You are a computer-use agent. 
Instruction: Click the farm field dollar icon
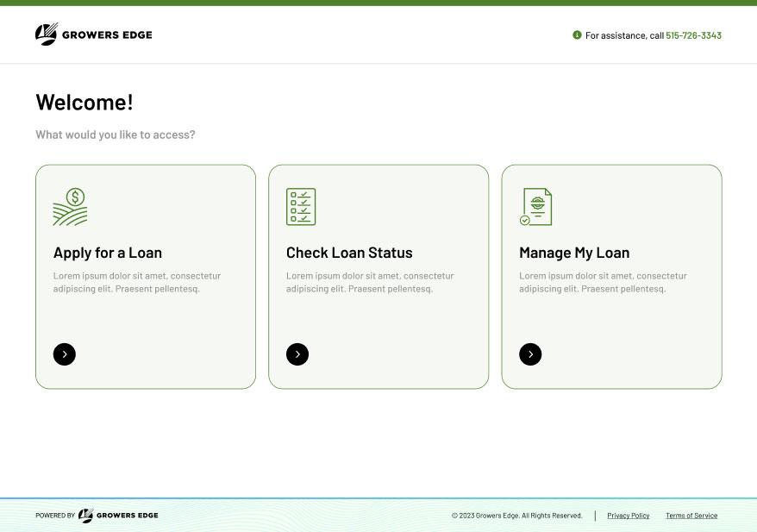point(71,207)
